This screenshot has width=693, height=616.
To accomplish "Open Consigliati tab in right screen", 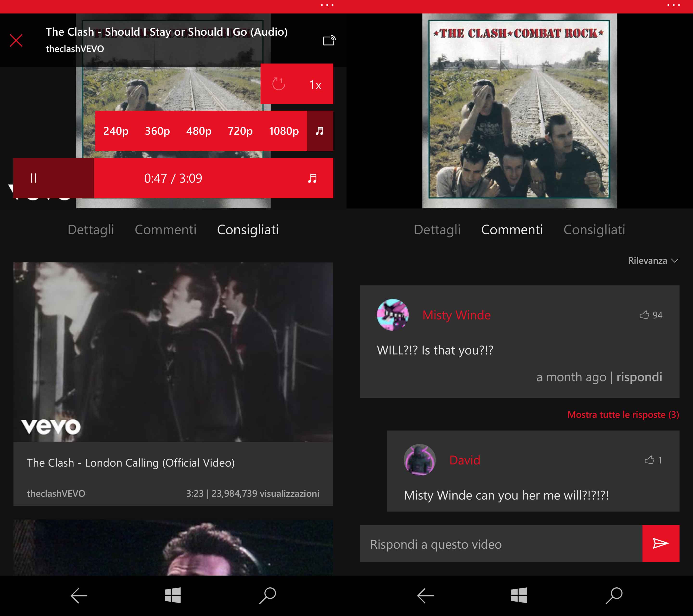I will pos(594,230).
